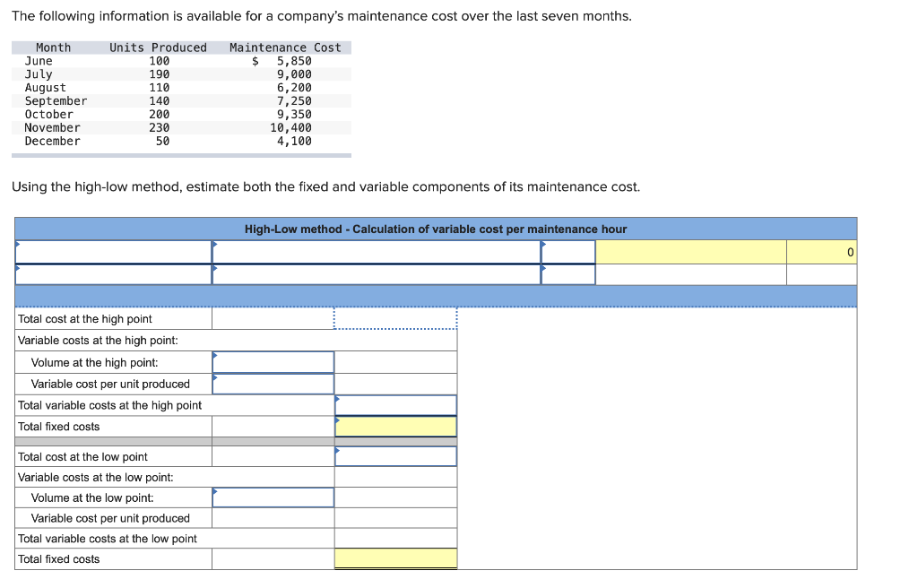Screen dimensions: 918x588
Task: Select yellow Total fixed costs cell for low point
Action: [x=395, y=558]
